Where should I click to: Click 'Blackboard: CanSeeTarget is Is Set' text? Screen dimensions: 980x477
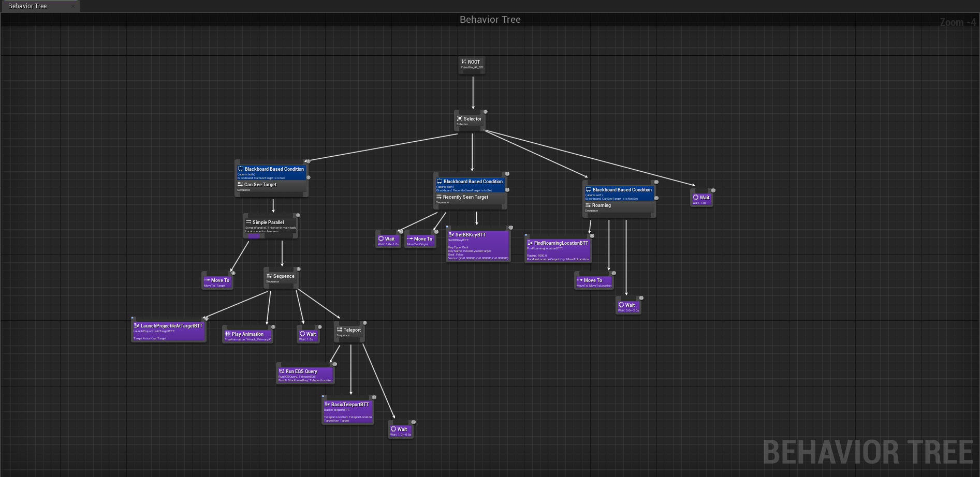point(261,178)
